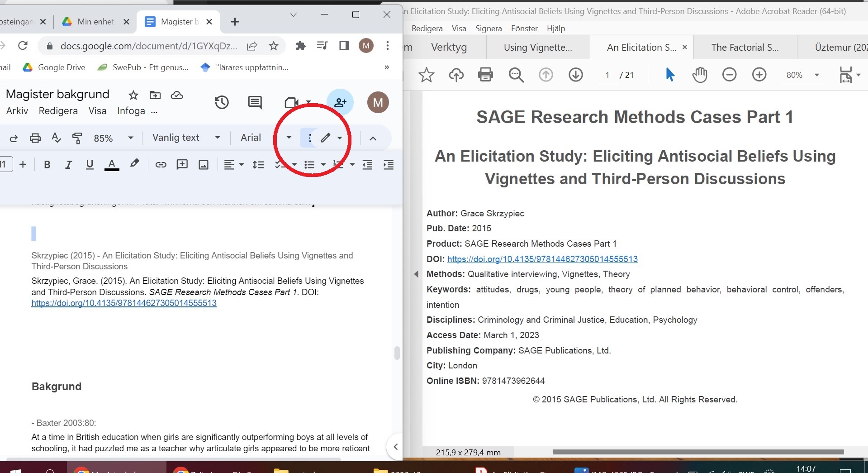Click the Italic formatting icon
Image resolution: width=868 pixels, height=473 pixels.
[x=68, y=165]
